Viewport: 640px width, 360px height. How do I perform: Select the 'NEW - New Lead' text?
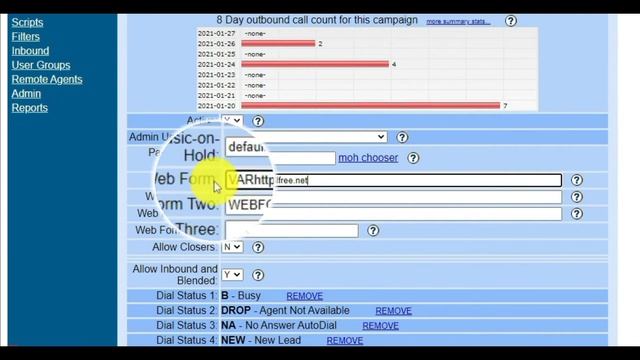[x=261, y=340]
